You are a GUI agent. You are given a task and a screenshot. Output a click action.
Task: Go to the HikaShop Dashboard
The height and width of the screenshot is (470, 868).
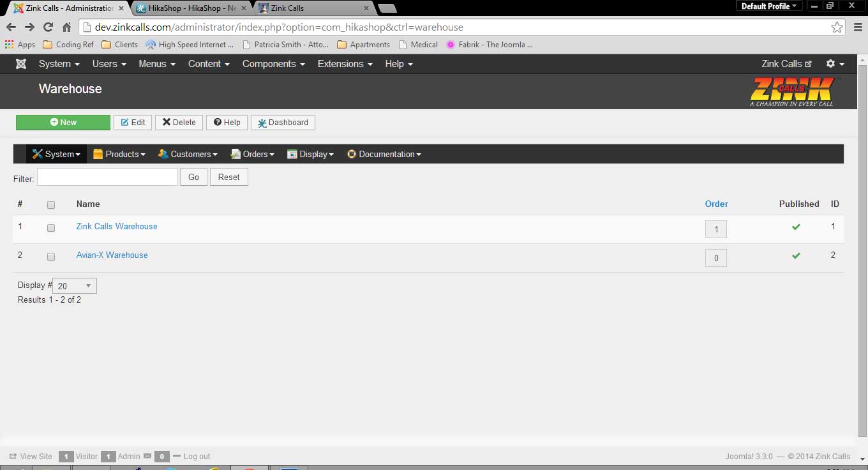[x=283, y=123]
